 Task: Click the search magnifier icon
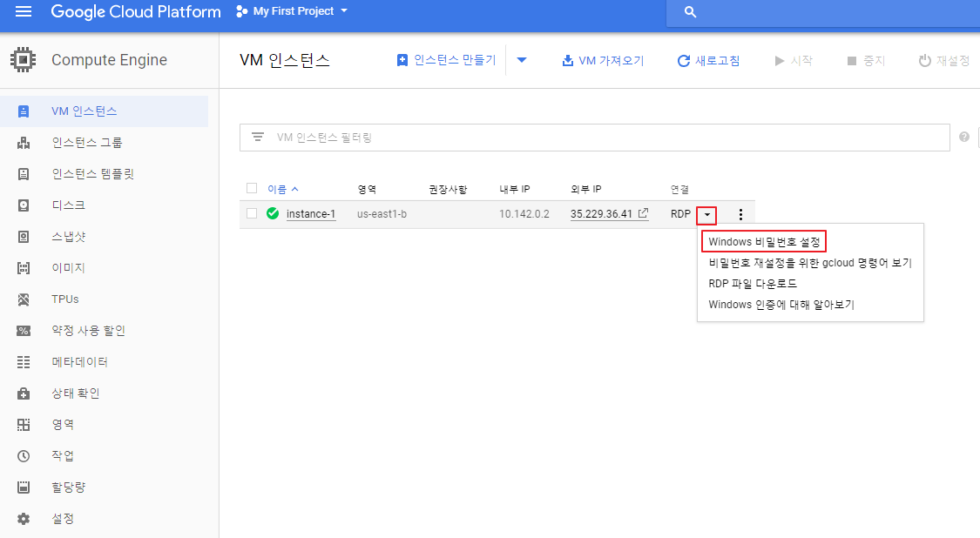coord(690,12)
